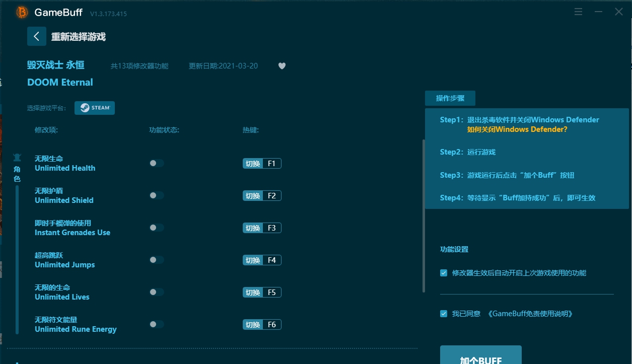Select the Unlimited Rune Energy label

(76, 329)
